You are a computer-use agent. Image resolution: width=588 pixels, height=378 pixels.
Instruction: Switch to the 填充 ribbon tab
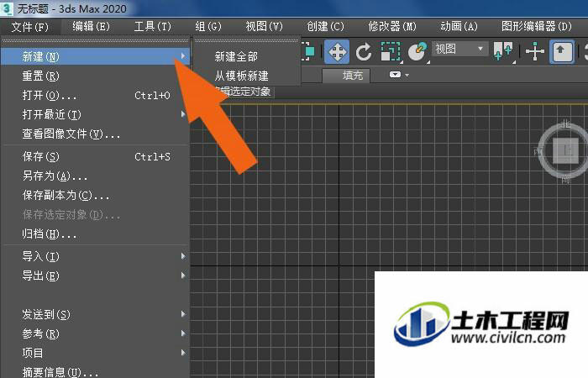348,76
